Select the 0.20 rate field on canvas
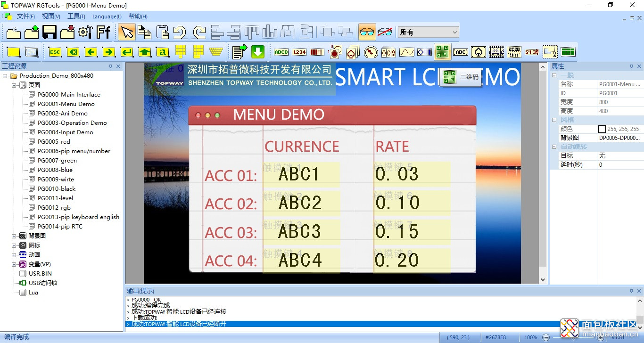The height and width of the screenshot is (343, 644). [412, 260]
